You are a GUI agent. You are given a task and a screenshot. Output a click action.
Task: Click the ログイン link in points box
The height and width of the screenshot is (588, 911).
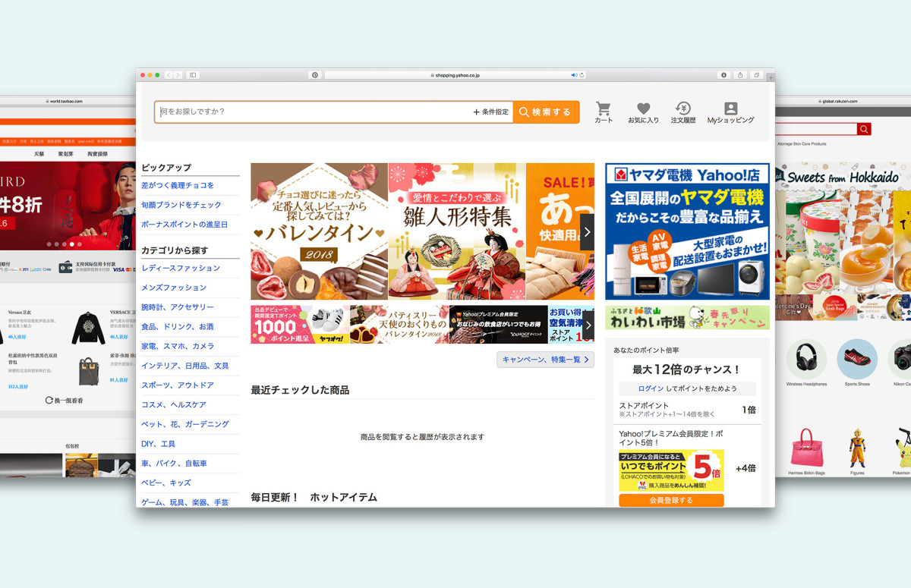[x=651, y=388]
